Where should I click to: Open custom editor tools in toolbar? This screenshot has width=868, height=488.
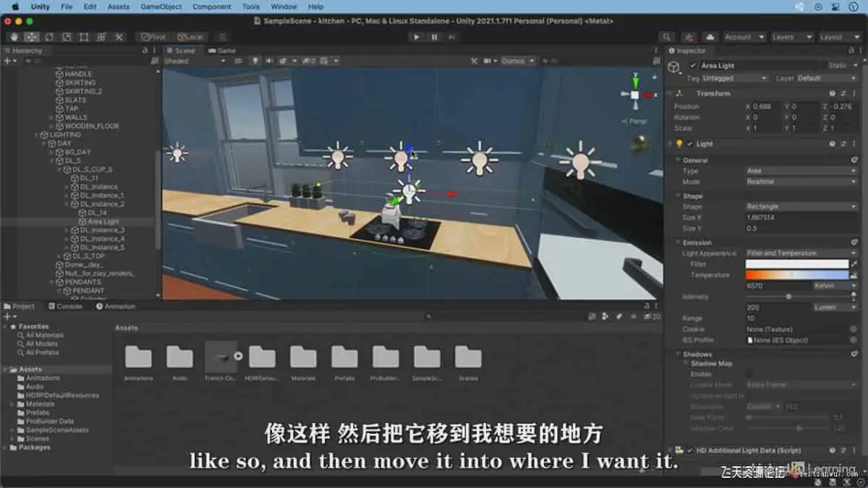point(119,37)
